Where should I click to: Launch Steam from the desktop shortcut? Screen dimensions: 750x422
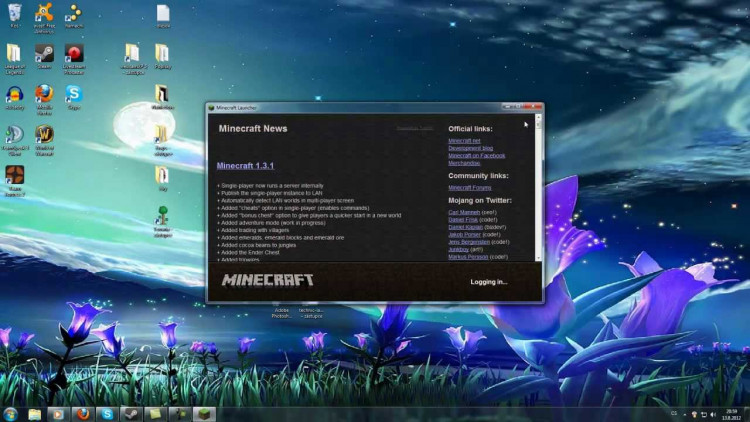pyautogui.click(x=44, y=56)
